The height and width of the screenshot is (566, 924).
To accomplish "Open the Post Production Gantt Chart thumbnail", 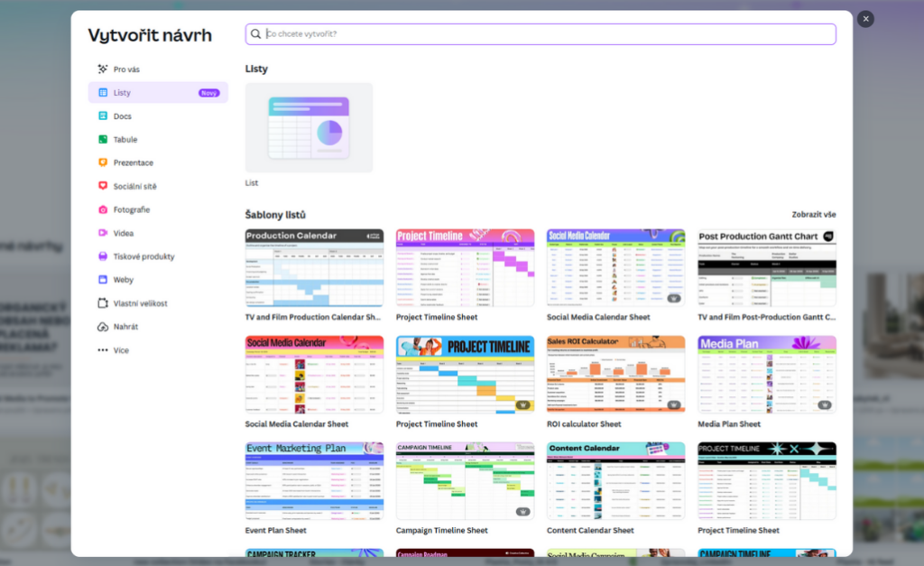I will coord(767,268).
